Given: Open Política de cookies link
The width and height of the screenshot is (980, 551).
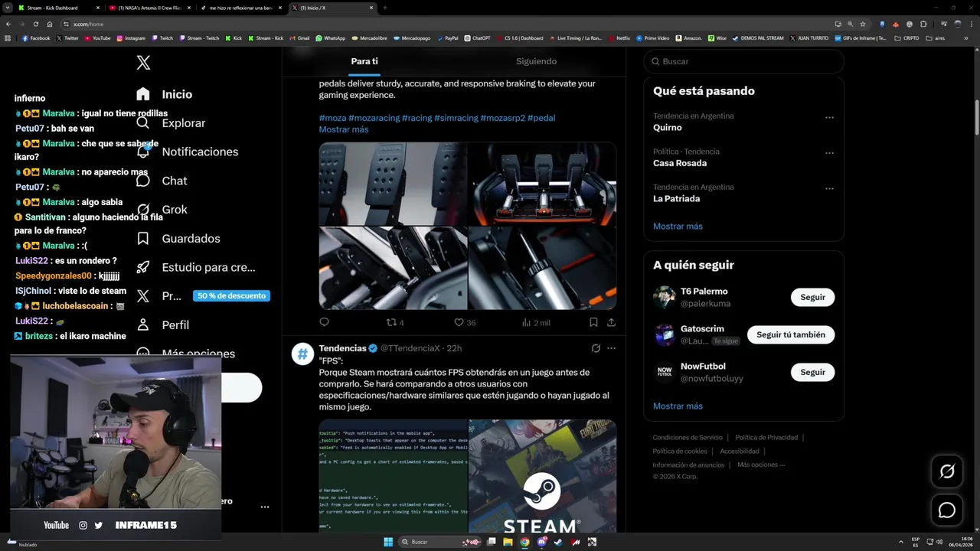Looking at the screenshot, I should (680, 452).
